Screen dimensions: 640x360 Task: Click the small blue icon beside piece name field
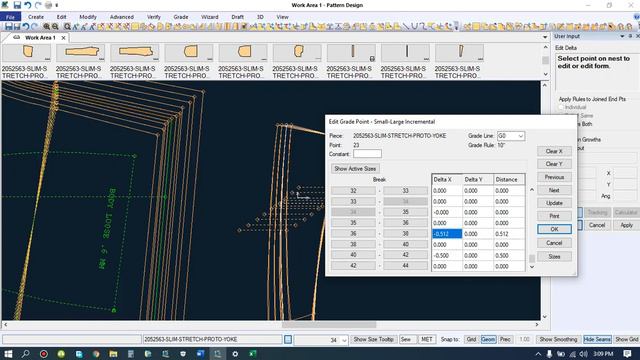point(288,340)
